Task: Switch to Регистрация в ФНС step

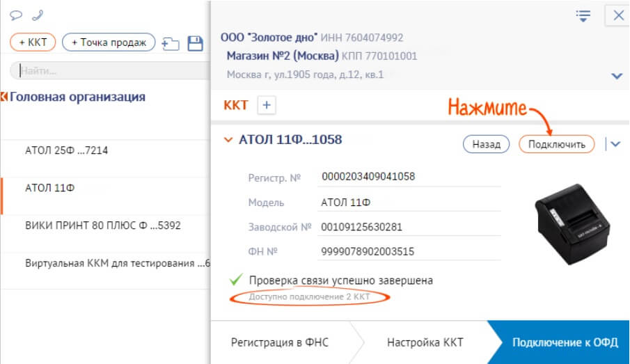Action: 279,342
